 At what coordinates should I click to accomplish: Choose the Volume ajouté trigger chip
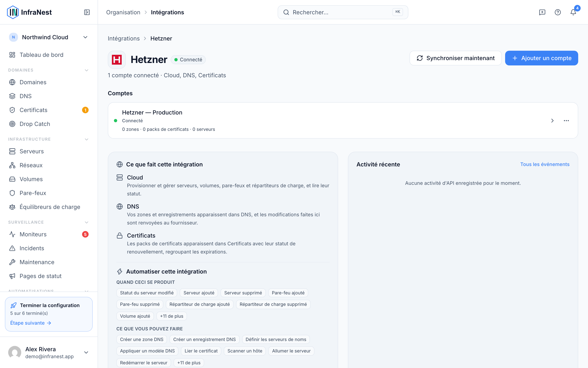[x=135, y=316]
